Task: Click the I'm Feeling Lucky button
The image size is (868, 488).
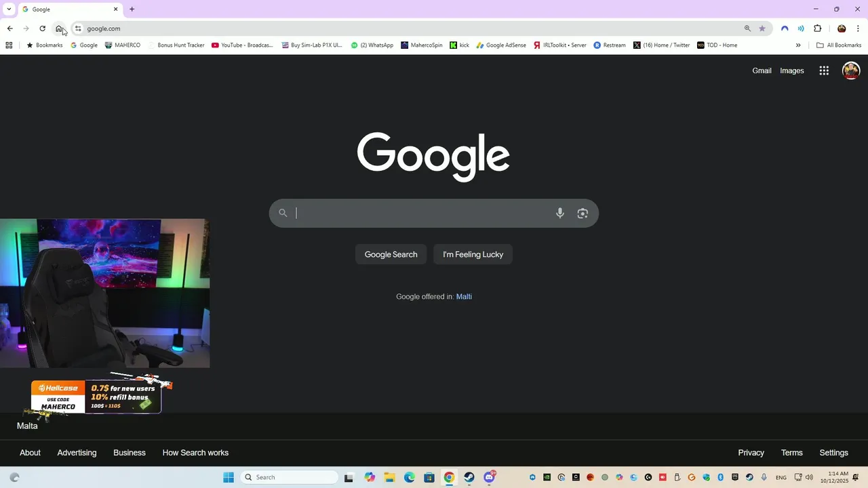Action: click(x=473, y=254)
